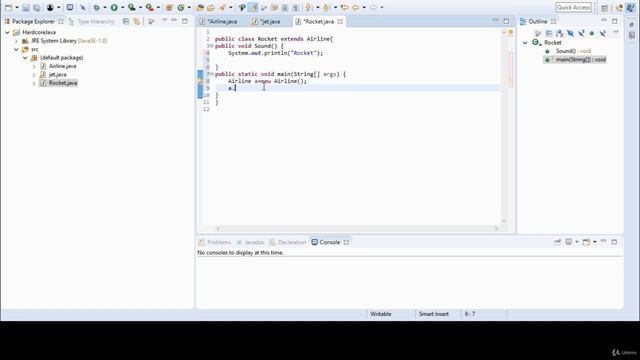Select the Console tab
This screenshot has width=640, height=360.
pos(330,242)
